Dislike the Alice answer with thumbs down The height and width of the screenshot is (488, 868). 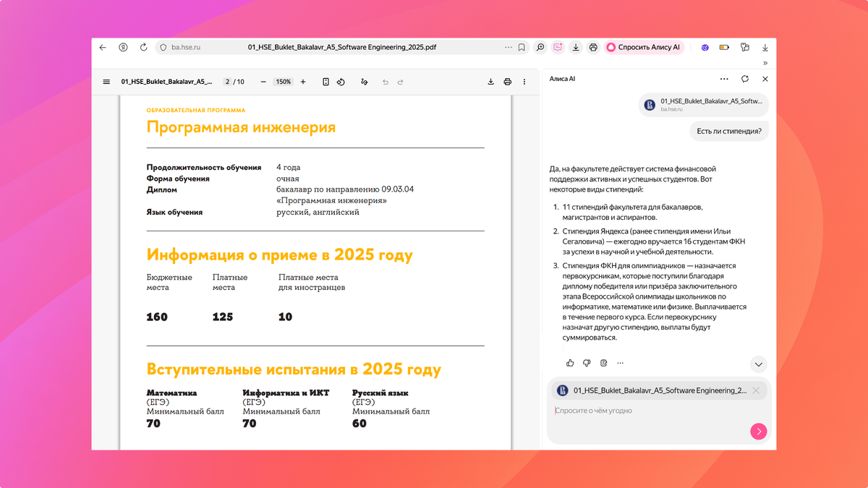tap(587, 363)
